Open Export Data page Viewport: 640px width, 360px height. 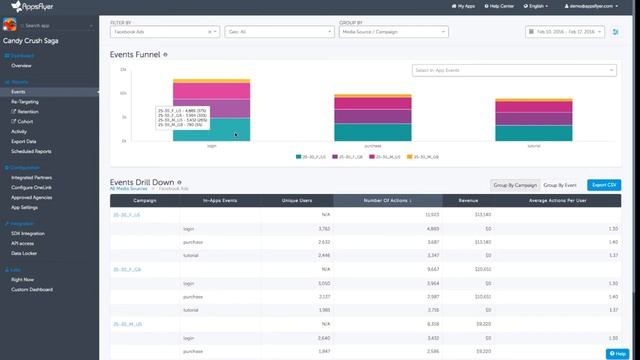tap(24, 141)
